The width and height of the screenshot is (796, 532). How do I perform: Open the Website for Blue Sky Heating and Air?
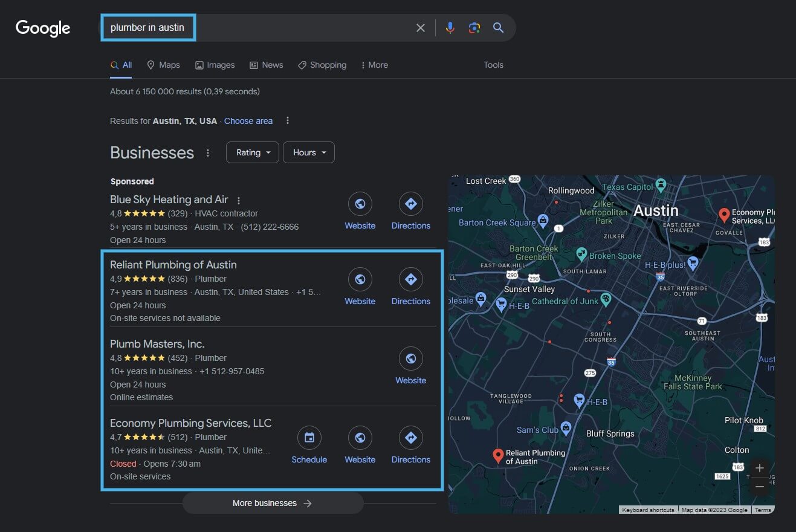tap(360, 204)
